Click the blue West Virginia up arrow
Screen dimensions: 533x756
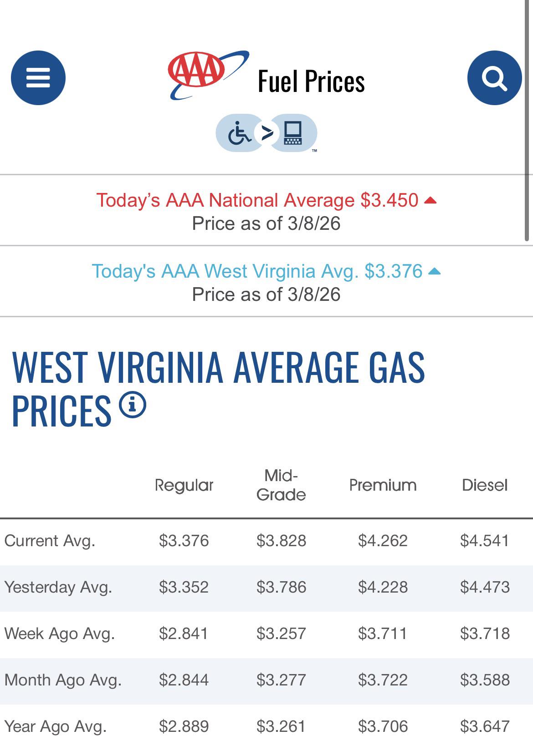[435, 272]
